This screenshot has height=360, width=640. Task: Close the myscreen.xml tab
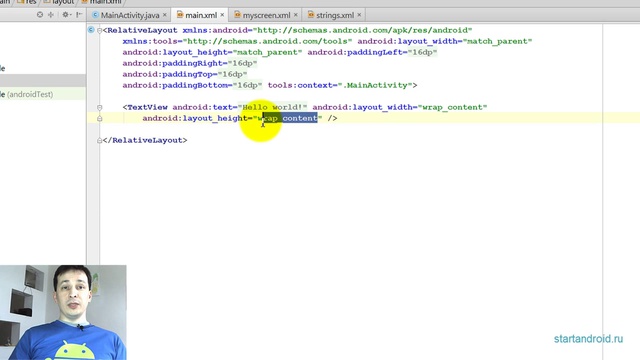tap(296, 15)
